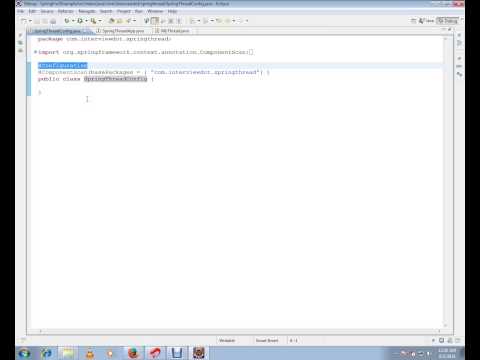Click the Previous Annotation toolbar icon
The image size is (480, 360).
[206, 21]
